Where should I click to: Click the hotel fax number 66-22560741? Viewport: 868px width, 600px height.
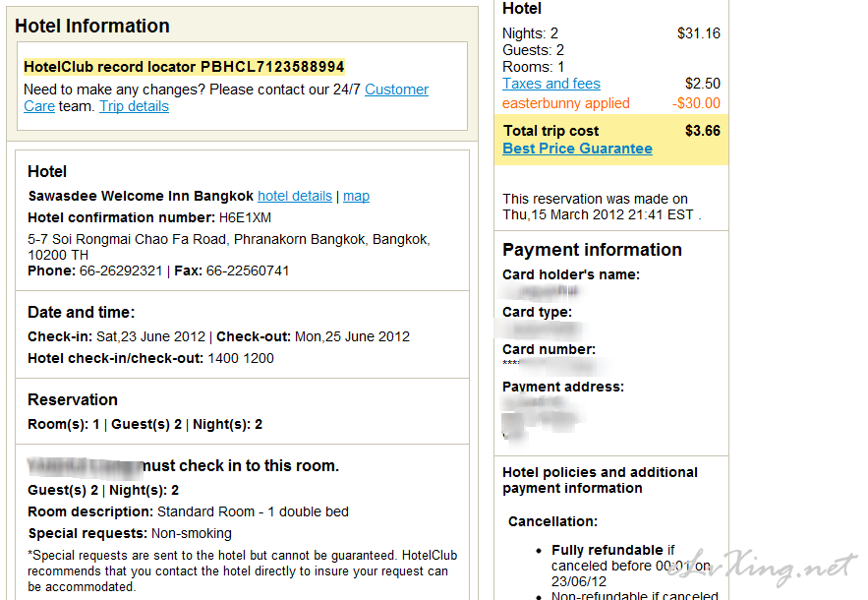coord(248,270)
